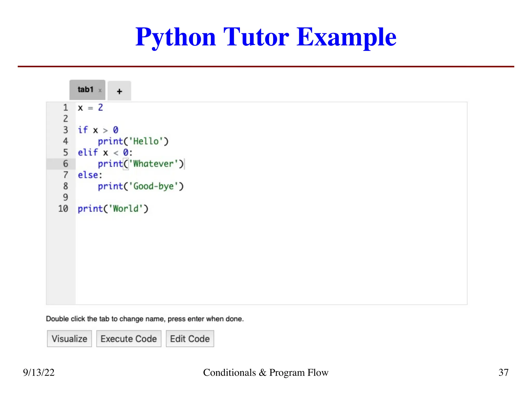Image resolution: width=532 pixels, height=399 pixels.
Task: Click the print('Whatever') code line
Action: (141, 164)
